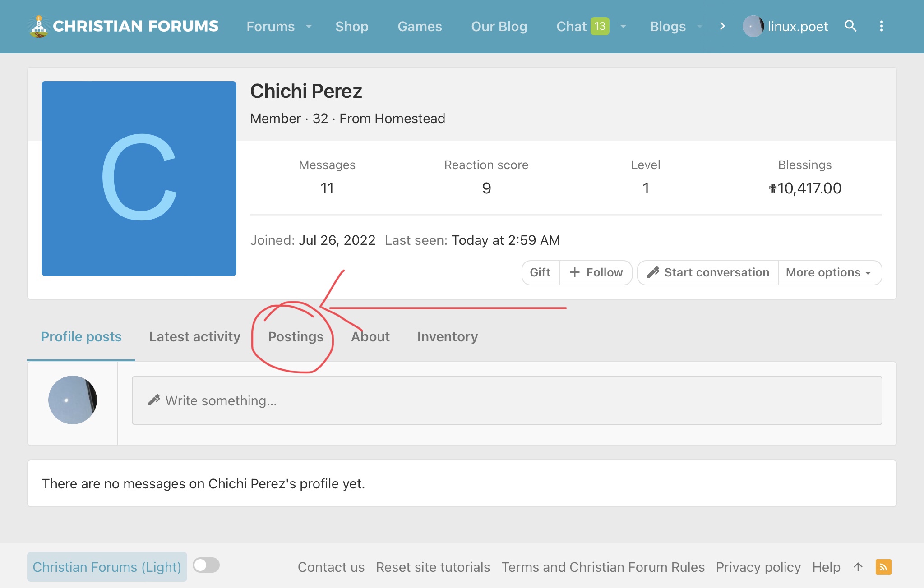
Task: Click the orange RSS feed icon
Action: click(x=883, y=567)
